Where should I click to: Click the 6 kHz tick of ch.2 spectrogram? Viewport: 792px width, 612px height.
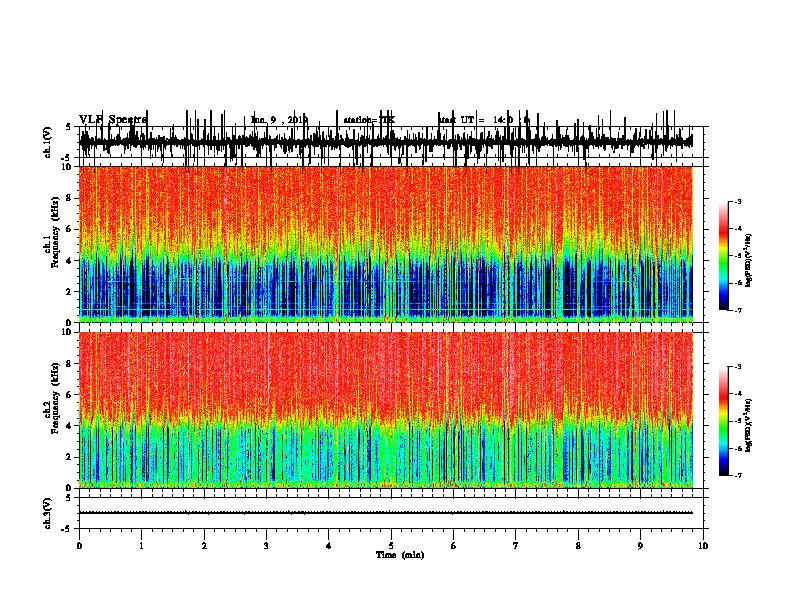(70, 395)
